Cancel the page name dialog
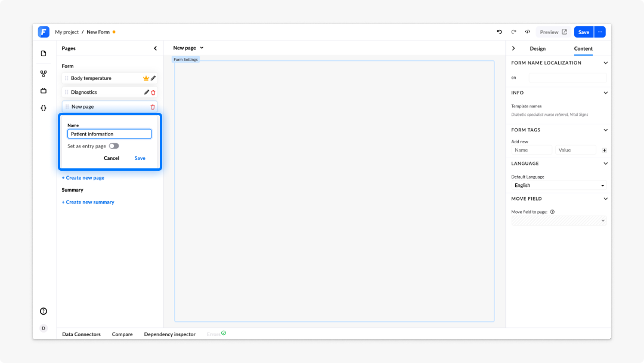This screenshot has width=644, height=363. (112, 158)
